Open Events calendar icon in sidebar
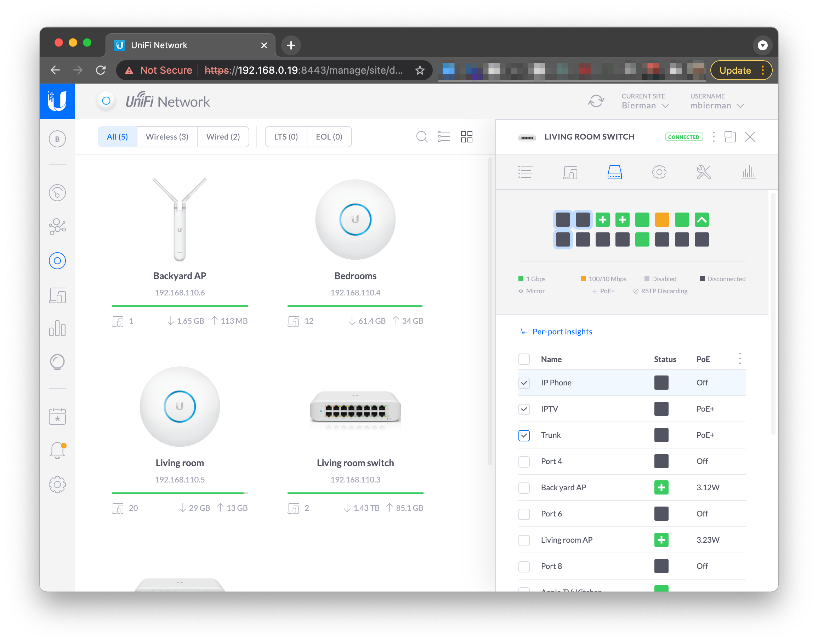This screenshot has height=644, width=818. click(x=57, y=416)
